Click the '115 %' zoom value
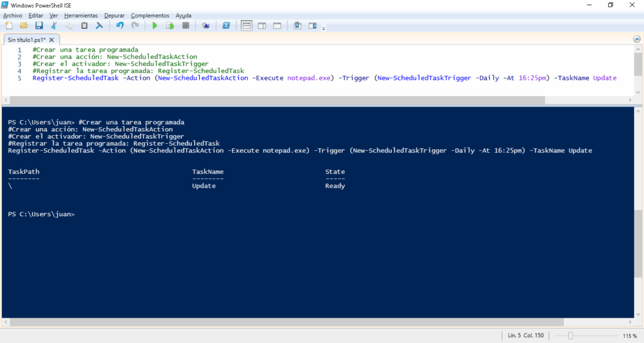The width and height of the screenshot is (644, 343). coord(629,336)
